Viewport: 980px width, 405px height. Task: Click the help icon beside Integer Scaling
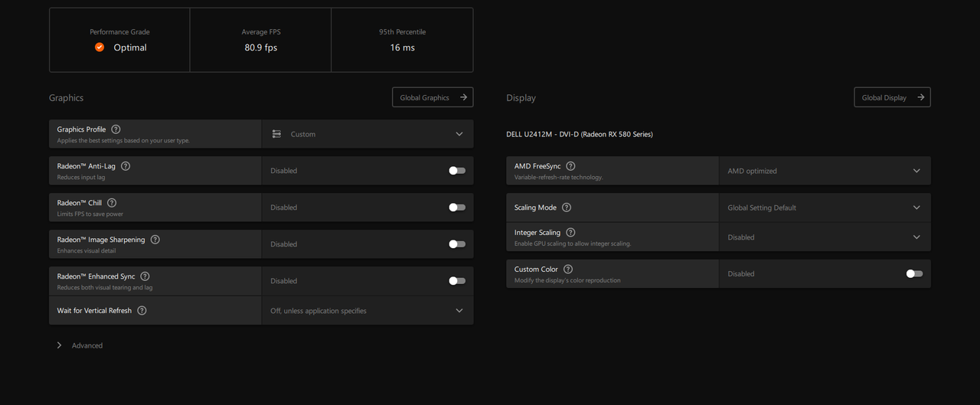[x=570, y=233]
